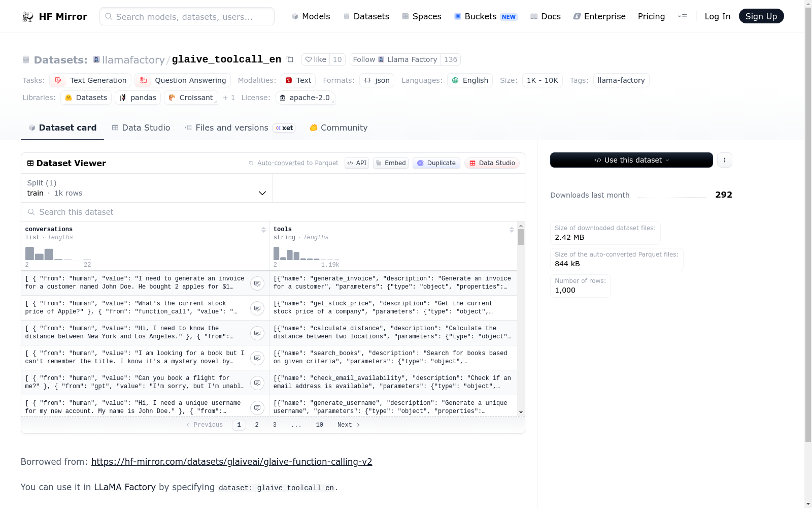Viewport: 812px width, 508px height.
Task: Click the Sign Up button
Action: tap(761, 16)
